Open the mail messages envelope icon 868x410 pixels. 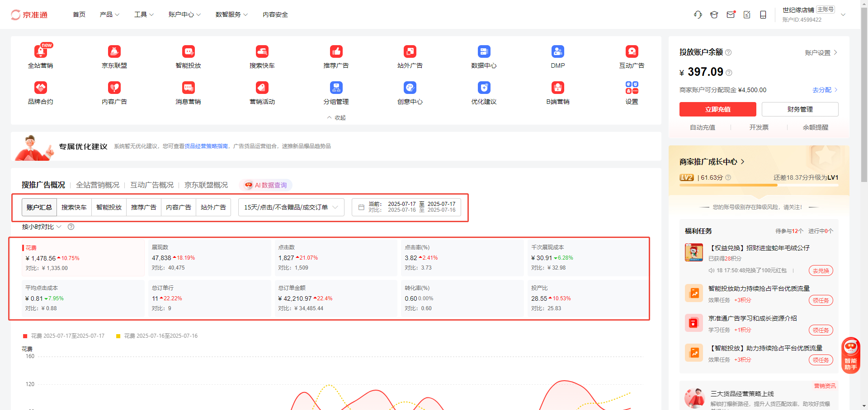coord(731,15)
